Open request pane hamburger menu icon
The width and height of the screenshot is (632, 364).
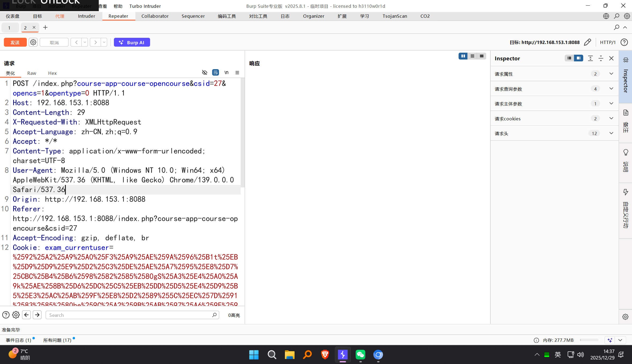point(237,73)
